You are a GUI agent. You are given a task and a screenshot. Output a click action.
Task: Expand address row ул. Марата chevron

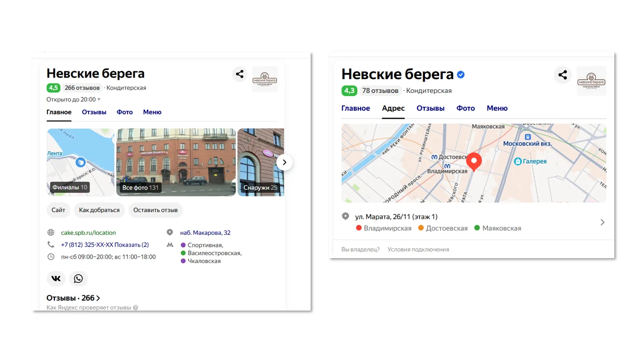coord(602,222)
